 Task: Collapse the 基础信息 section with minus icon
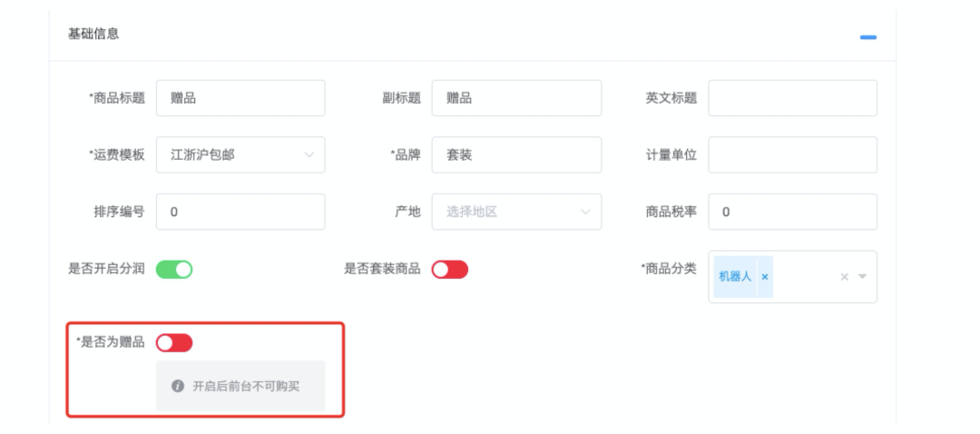[x=868, y=37]
